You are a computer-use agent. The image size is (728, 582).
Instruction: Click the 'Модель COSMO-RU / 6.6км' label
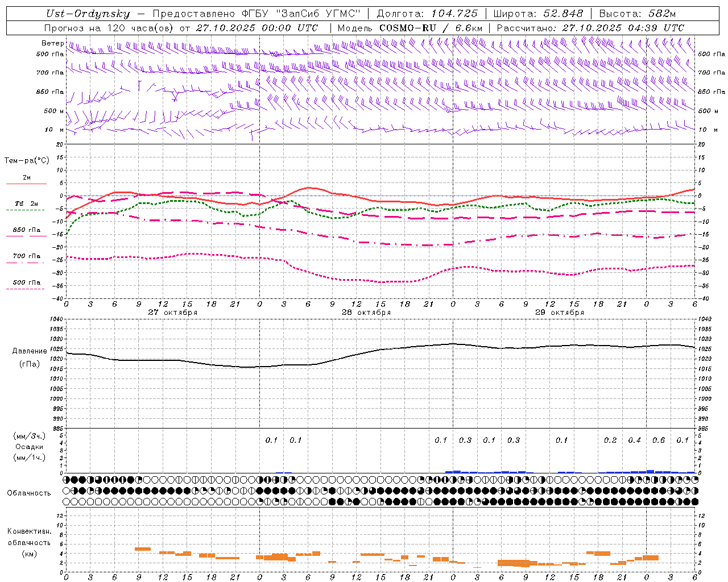click(x=410, y=28)
